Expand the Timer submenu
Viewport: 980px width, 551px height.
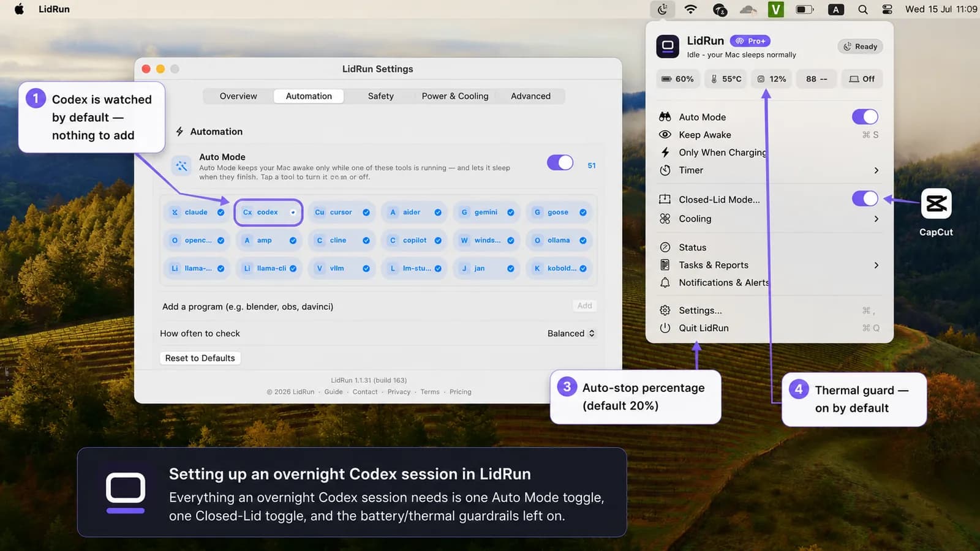click(x=876, y=170)
